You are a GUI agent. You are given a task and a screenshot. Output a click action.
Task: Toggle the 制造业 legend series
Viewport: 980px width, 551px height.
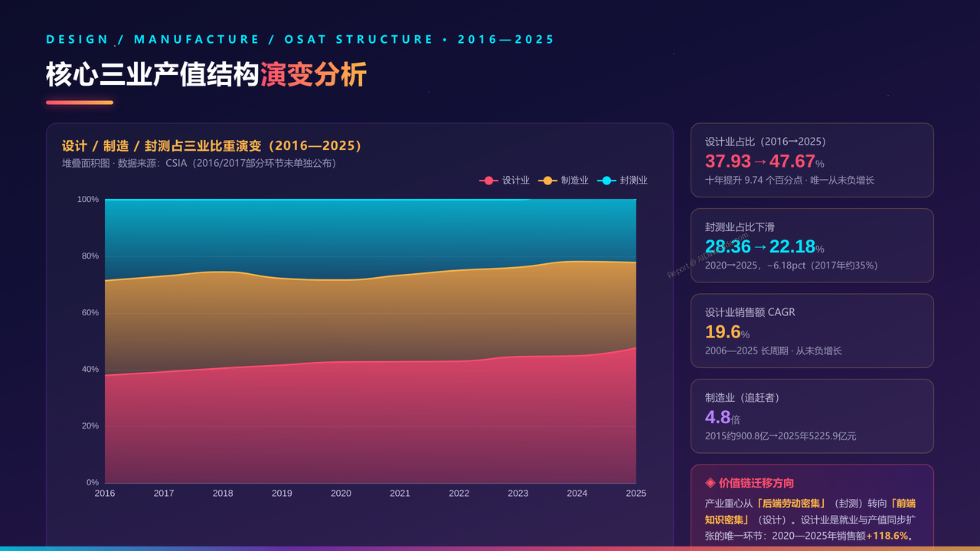coord(563,181)
